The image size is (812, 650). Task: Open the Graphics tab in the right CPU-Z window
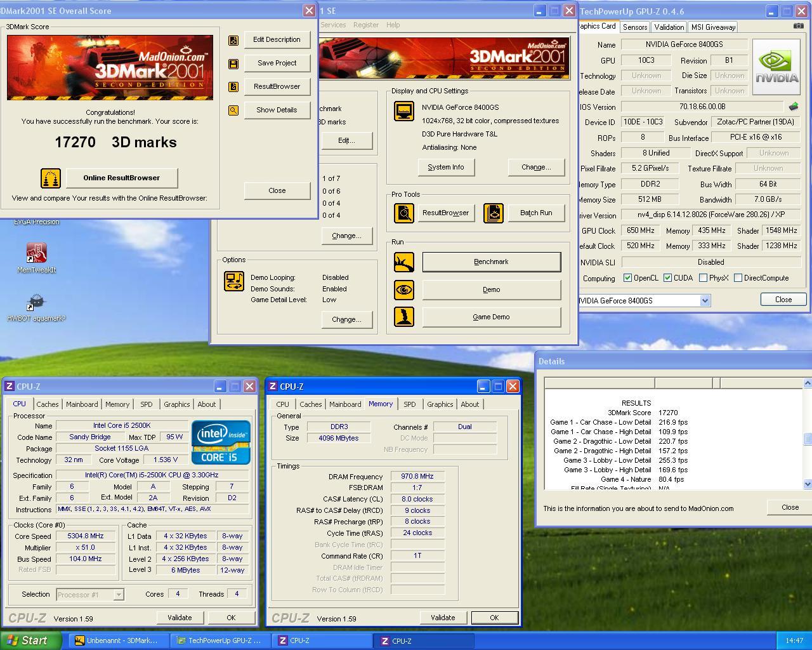[x=440, y=404]
